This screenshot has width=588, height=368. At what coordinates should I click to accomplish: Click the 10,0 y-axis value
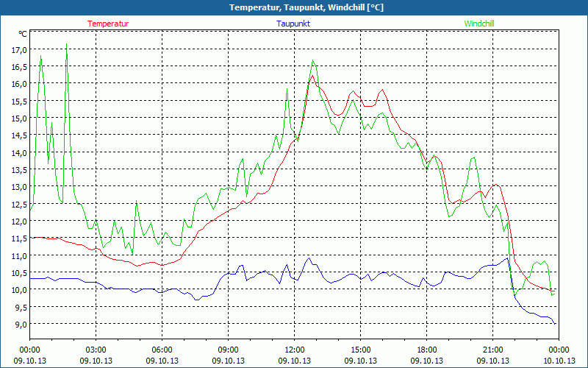click(20, 289)
